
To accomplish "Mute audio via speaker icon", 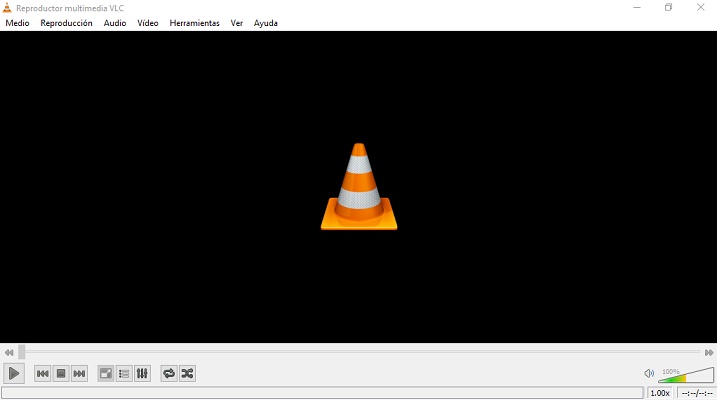I will [649, 373].
